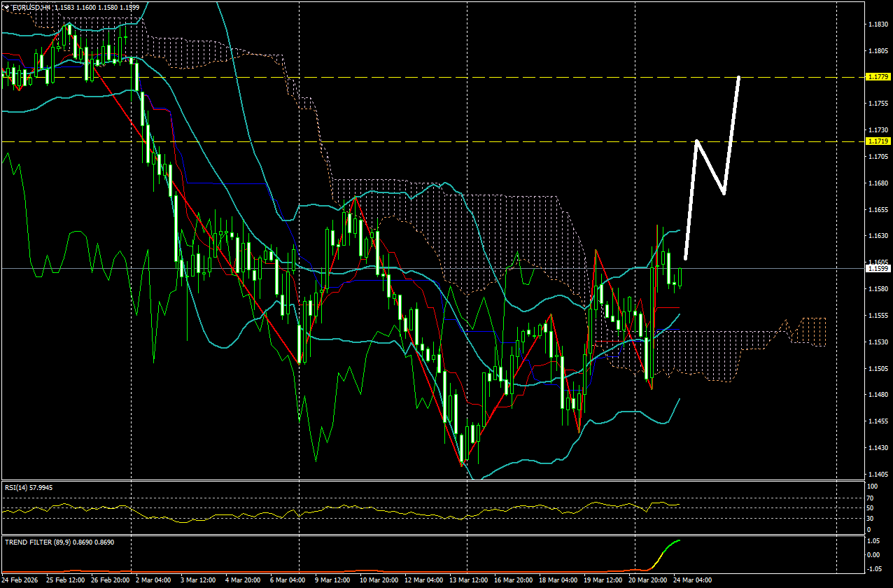Click the 26 Feb 20:00 time label

[110, 580]
